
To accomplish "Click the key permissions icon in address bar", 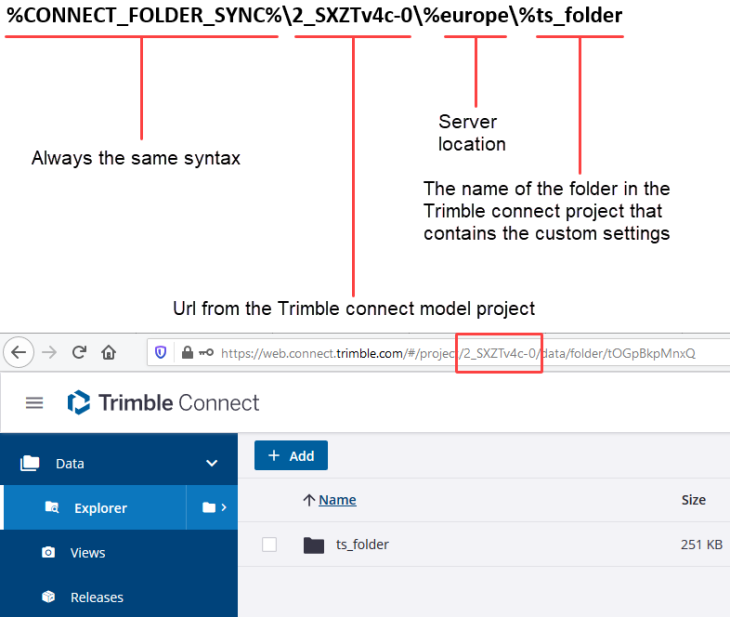I will [206, 353].
